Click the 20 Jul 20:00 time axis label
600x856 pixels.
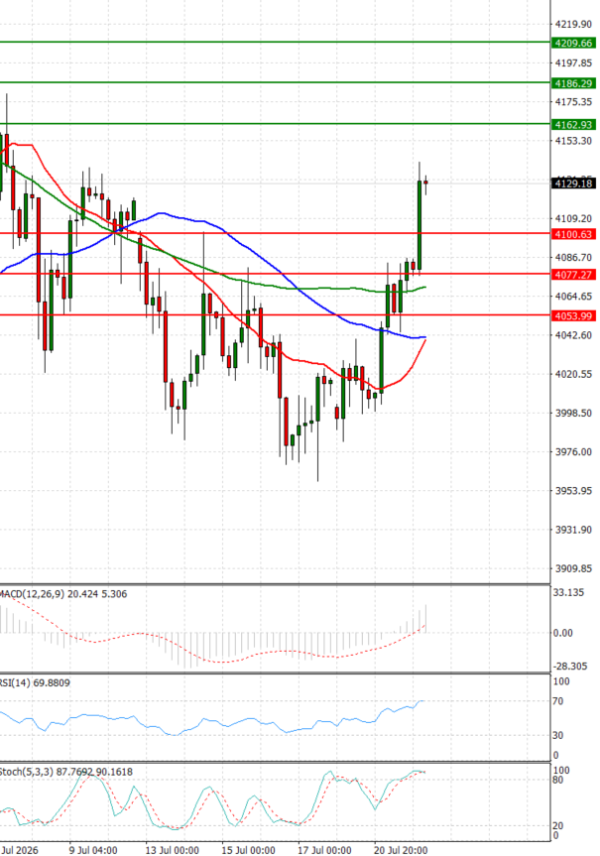point(401,851)
